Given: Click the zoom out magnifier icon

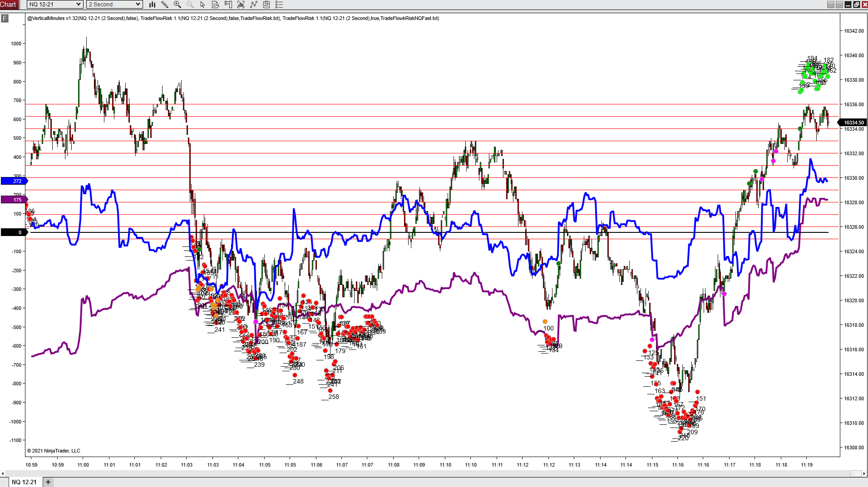Looking at the screenshot, I should click(x=190, y=5).
